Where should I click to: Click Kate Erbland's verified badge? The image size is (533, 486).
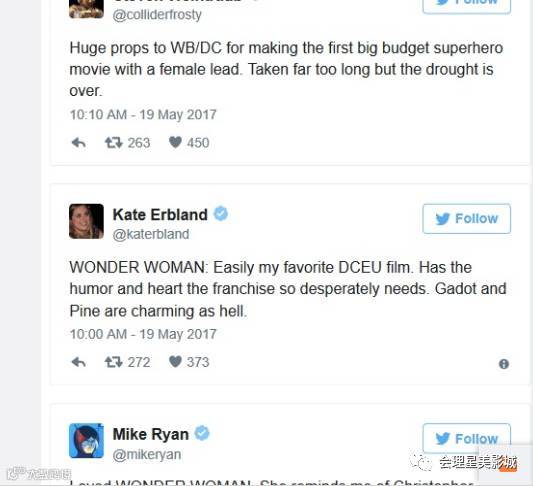[221, 214]
